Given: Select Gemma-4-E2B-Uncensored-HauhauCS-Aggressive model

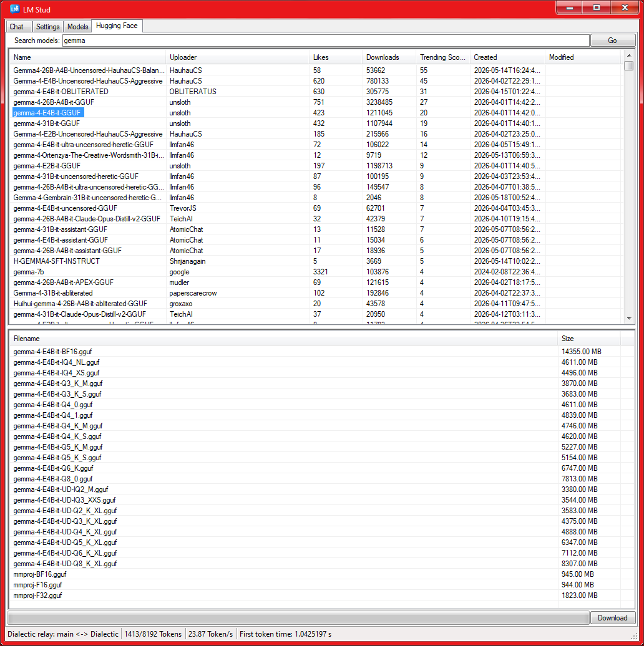Looking at the screenshot, I should tap(315, 134).
